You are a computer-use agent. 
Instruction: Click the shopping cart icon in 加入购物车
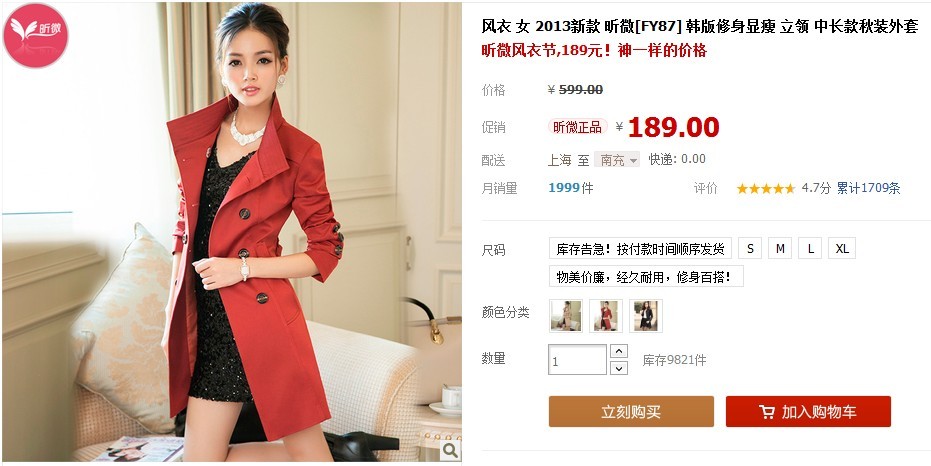(x=767, y=412)
